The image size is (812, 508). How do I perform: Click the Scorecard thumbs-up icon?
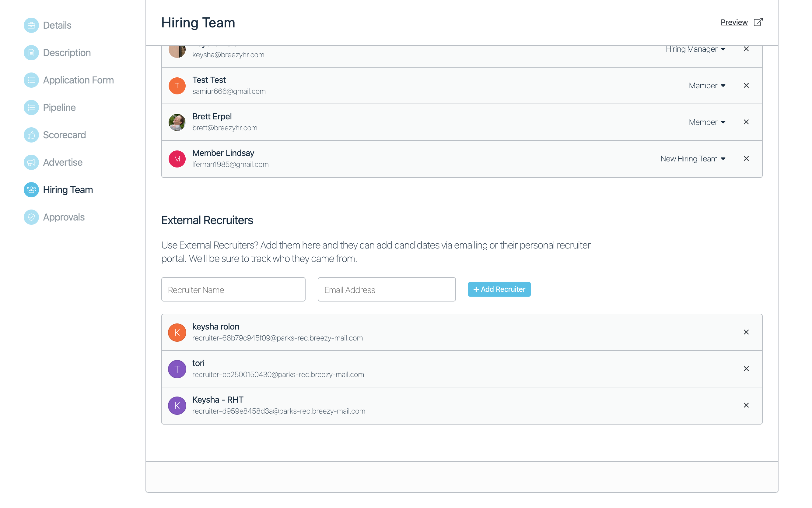click(31, 135)
